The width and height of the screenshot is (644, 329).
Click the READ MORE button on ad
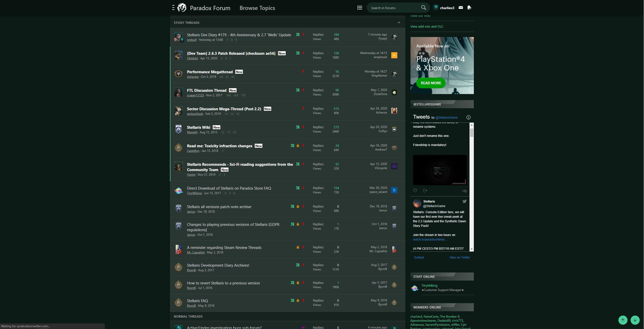[431, 83]
